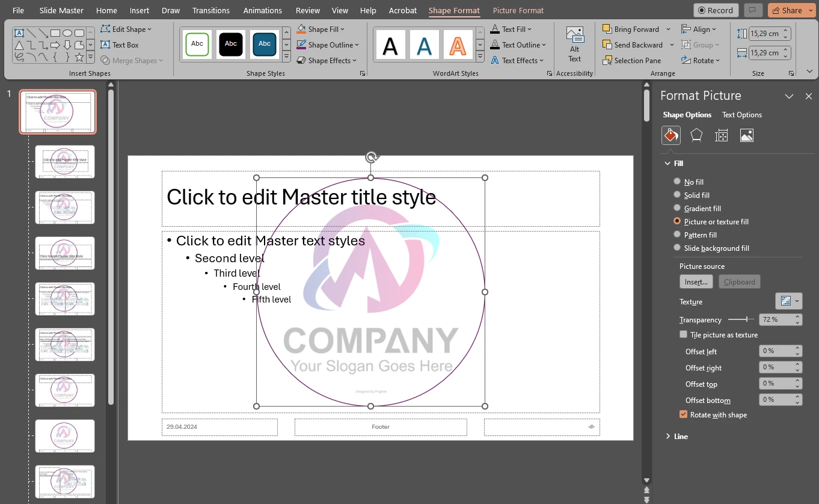
Task: Open the Picture options icon in Format Picture
Action: 746,135
